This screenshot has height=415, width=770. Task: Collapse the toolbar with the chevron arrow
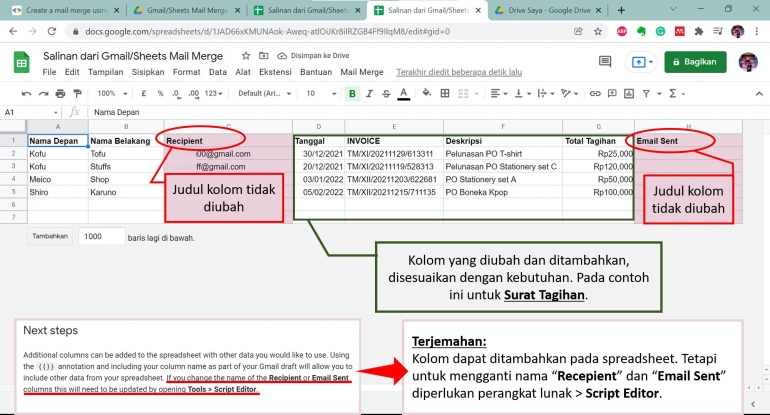[759, 93]
